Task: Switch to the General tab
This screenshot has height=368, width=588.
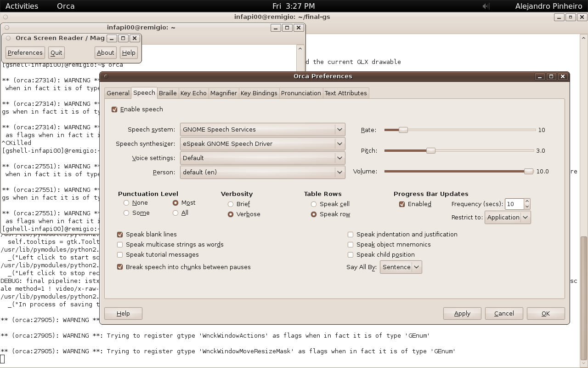Action: coord(118,93)
